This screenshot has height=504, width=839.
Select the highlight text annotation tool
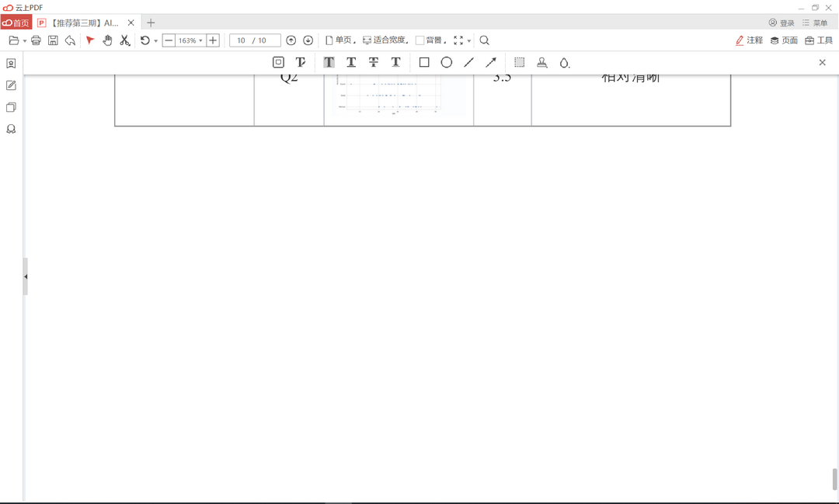tap(329, 62)
